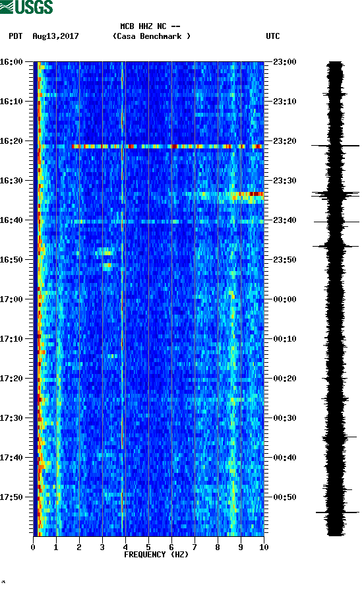
Task: Click the 'UTC' timezone label
Action: point(273,36)
